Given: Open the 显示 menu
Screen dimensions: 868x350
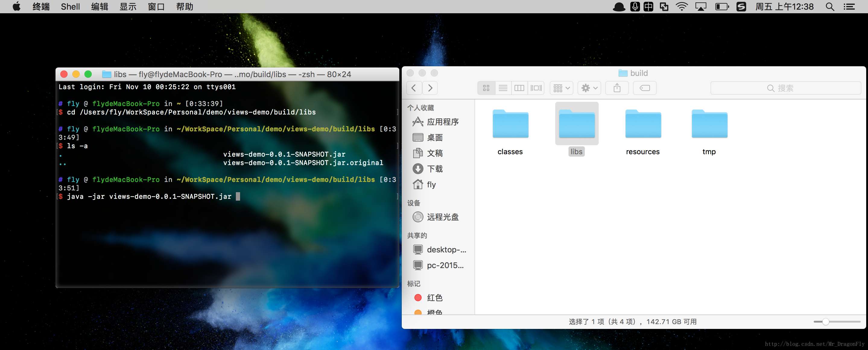Looking at the screenshot, I should click(x=128, y=7).
